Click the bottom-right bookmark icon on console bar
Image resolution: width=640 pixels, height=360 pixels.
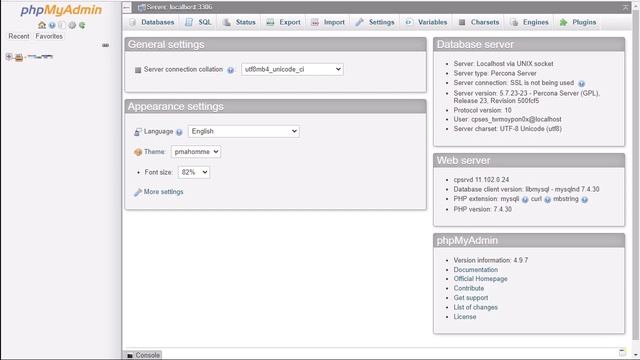622,352
